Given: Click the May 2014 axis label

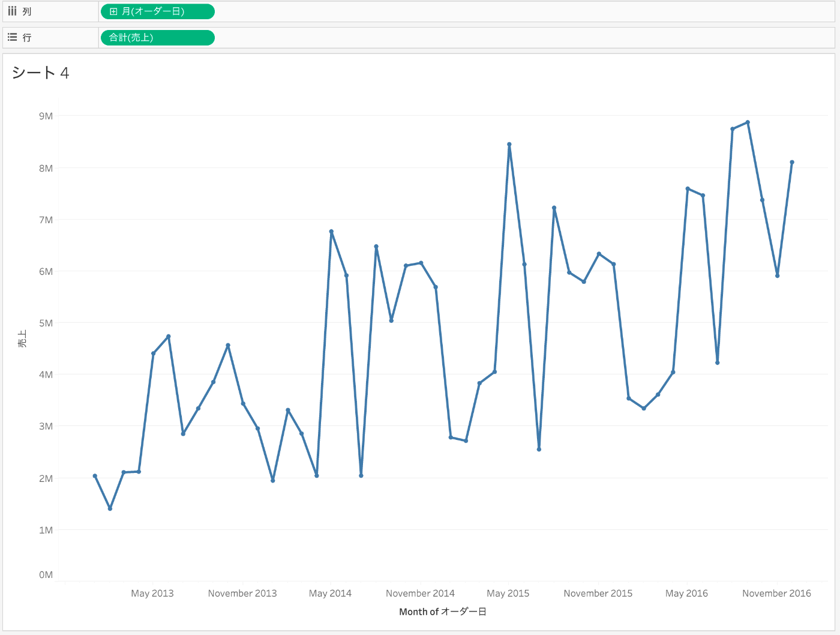Looking at the screenshot, I should tap(330, 593).
